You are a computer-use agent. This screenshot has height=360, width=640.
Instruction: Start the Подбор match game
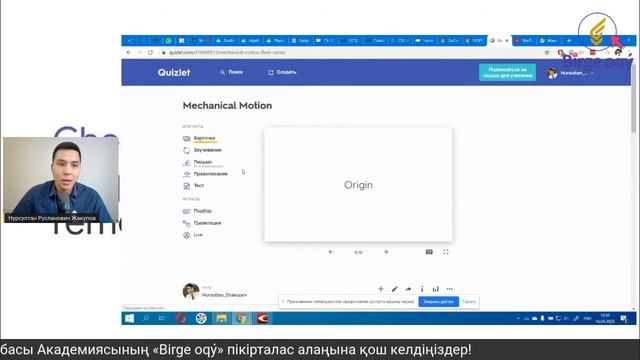point(202,211)
